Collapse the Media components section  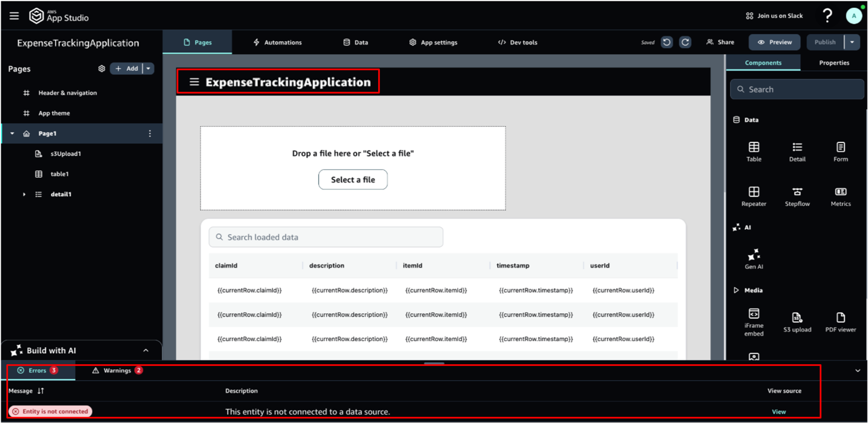coord(736,290)
